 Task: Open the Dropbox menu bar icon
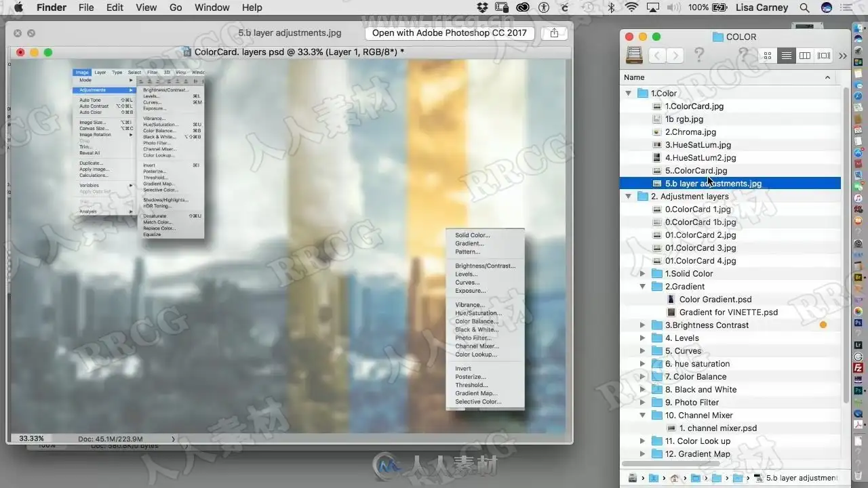(482, 7)
